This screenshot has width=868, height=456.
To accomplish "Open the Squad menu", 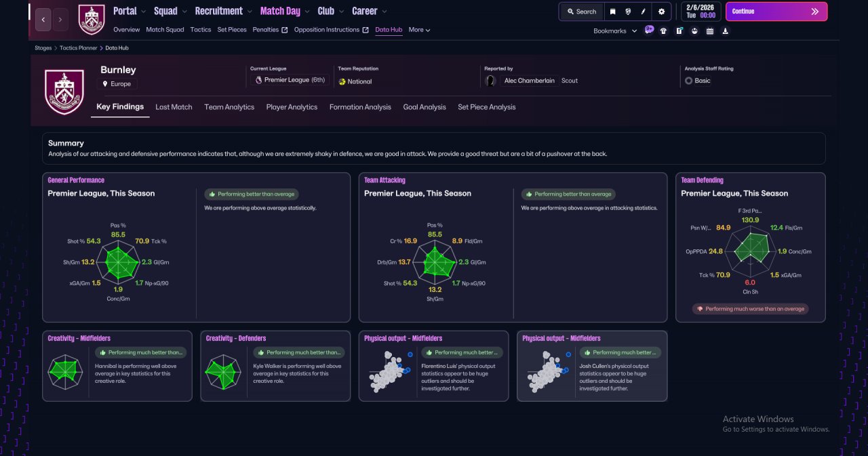I will click(170, 11).
